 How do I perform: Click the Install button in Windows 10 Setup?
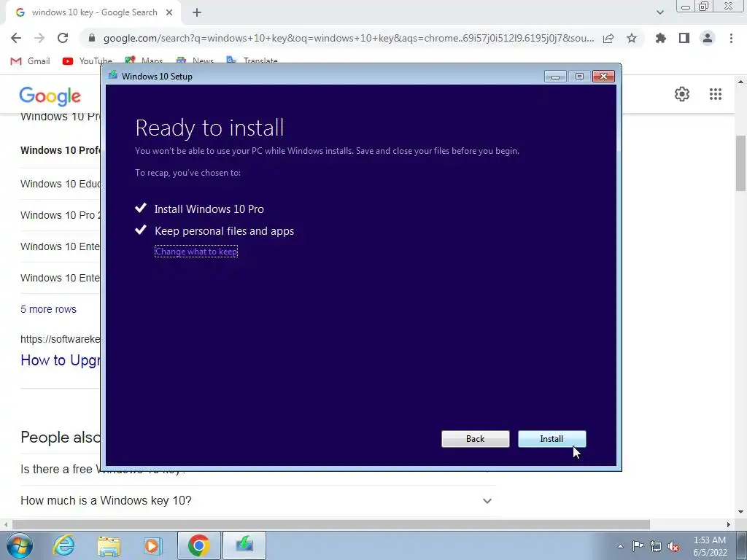[x=551, y=438]
